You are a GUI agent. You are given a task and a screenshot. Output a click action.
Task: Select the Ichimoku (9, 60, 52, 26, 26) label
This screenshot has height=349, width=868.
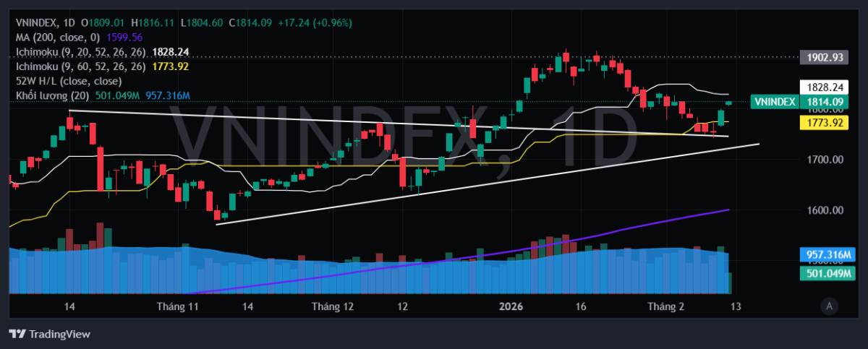(81, 66)
